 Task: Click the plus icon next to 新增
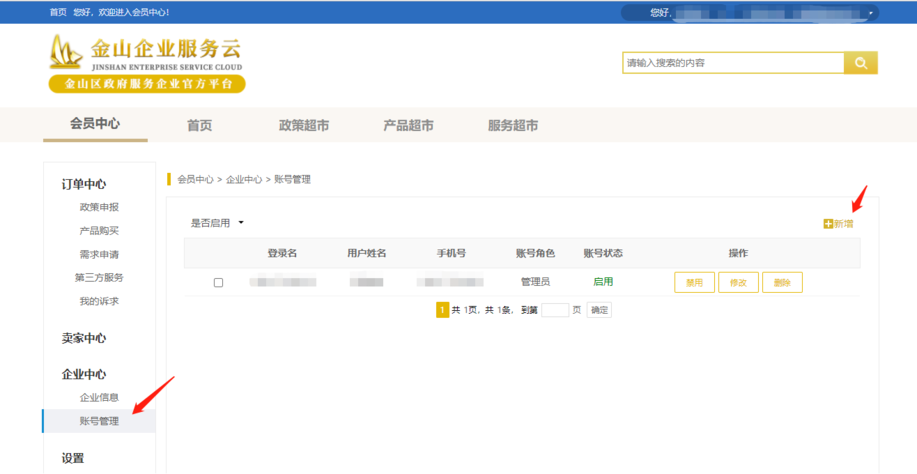828,224
